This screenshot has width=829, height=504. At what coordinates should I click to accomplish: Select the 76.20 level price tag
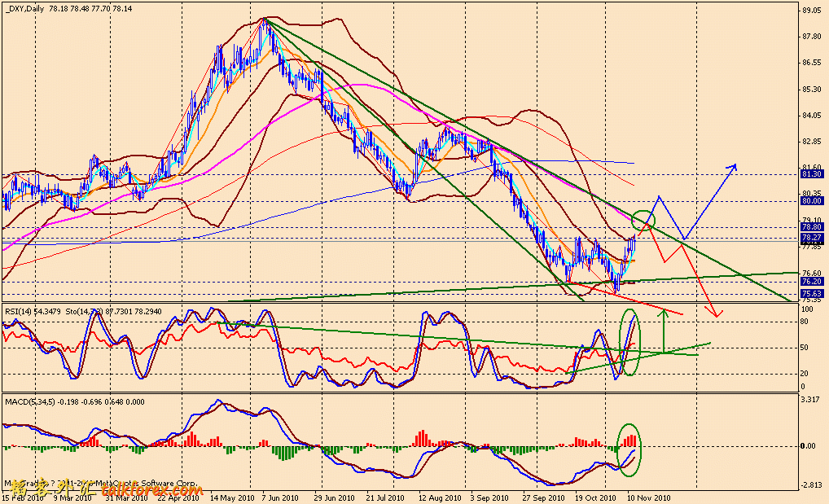[x=812, y=282]
